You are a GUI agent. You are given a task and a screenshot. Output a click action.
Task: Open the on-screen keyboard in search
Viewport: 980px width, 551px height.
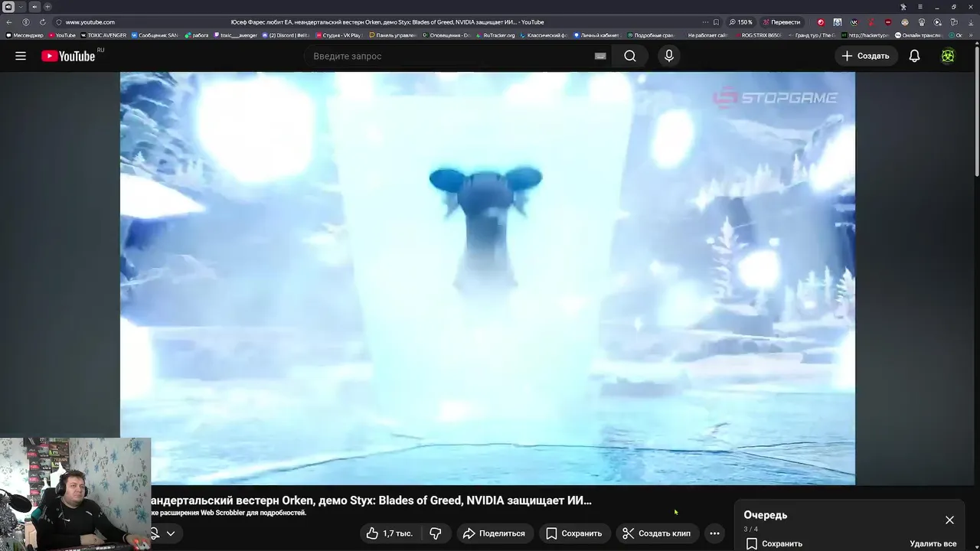pos(600,56)
